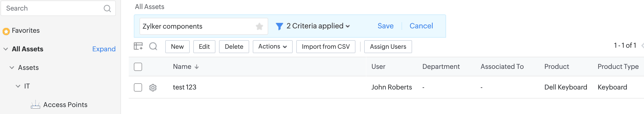
Task: Collapse the All Assets tree node
Action: point(6,49)
